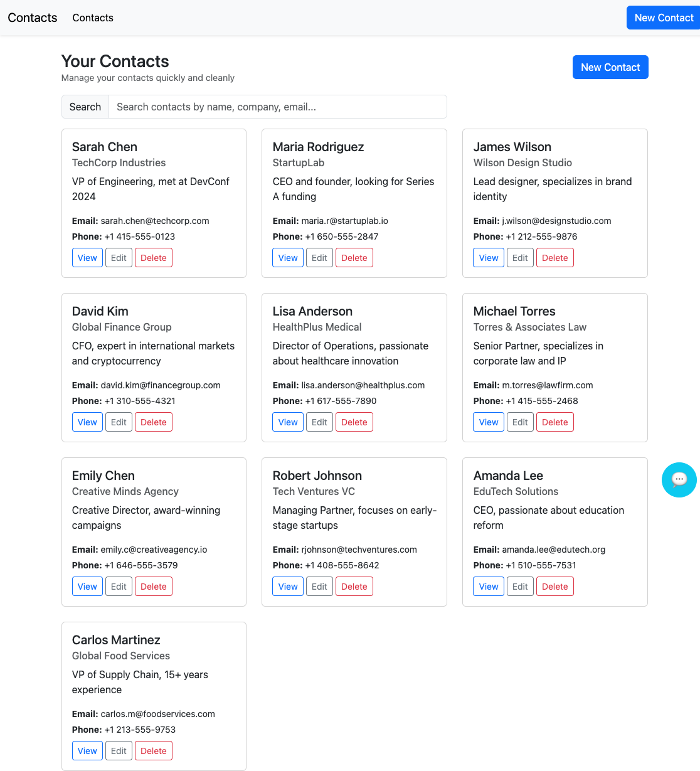Click phone number +1 415-555-0123
The height and width of the screenshot is (771, 700).
(x=140, y=237)
